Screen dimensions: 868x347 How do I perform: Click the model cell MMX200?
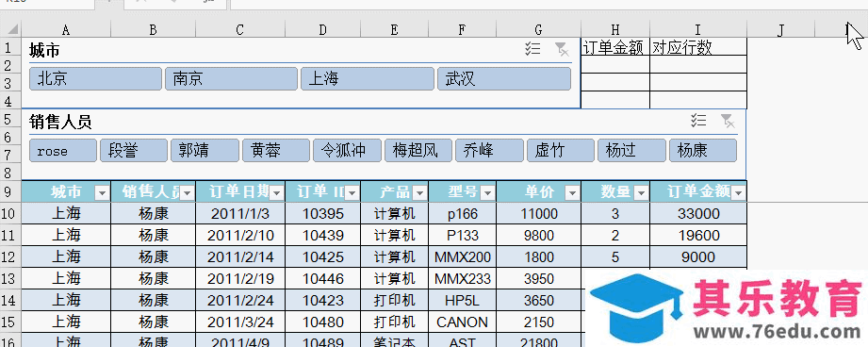[462, 256]
